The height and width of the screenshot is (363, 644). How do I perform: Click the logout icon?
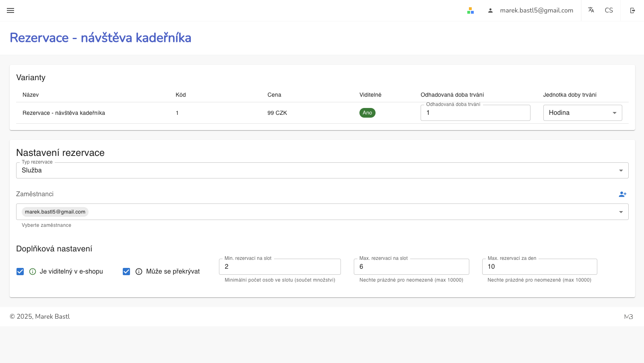632,10
